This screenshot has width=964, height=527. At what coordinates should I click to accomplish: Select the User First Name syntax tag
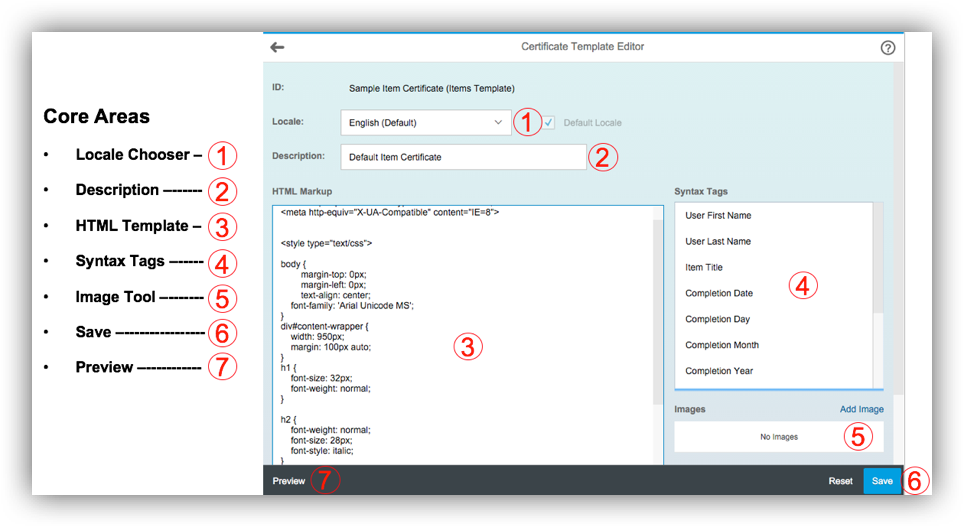tap(717, 215)
